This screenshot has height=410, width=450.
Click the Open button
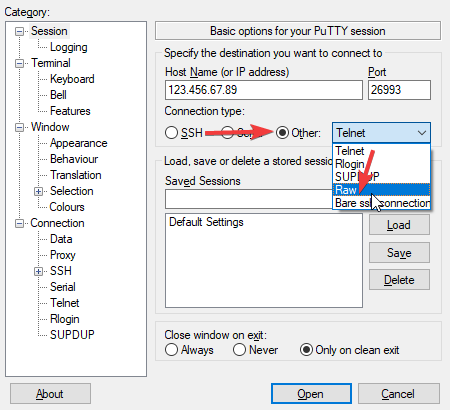coord(311,394)
